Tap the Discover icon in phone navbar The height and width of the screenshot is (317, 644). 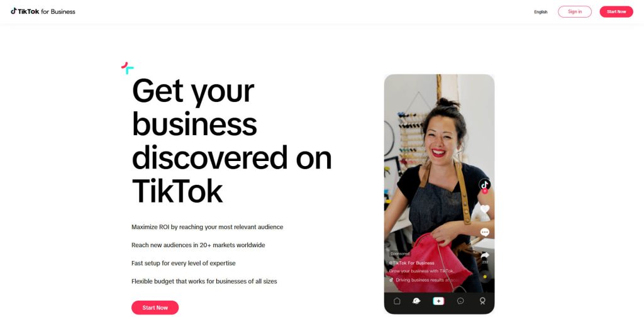416,301
